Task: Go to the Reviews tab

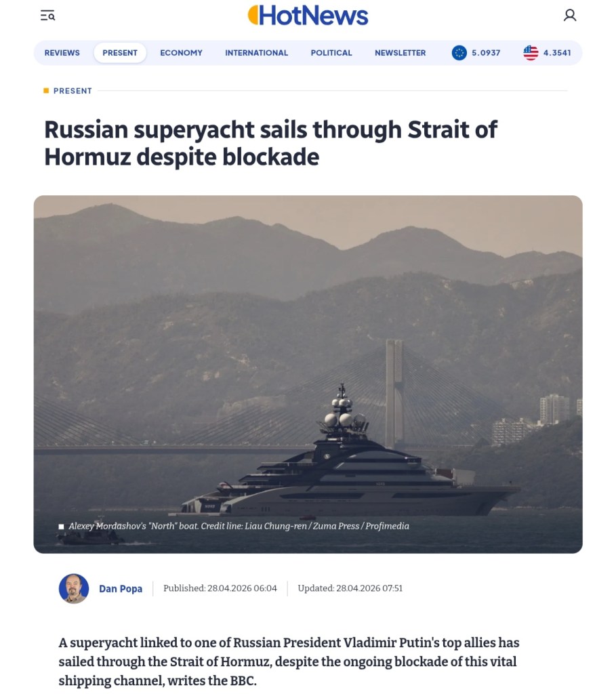Action: [62, 53]
